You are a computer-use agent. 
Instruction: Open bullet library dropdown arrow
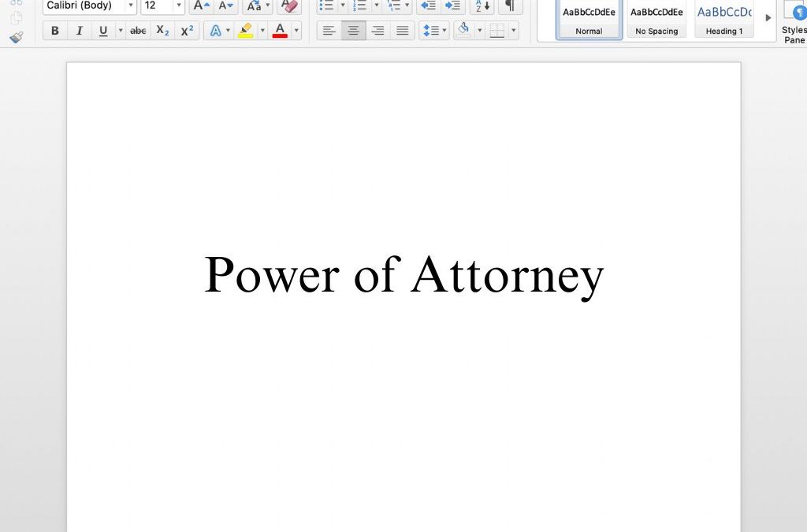point(344,6)
